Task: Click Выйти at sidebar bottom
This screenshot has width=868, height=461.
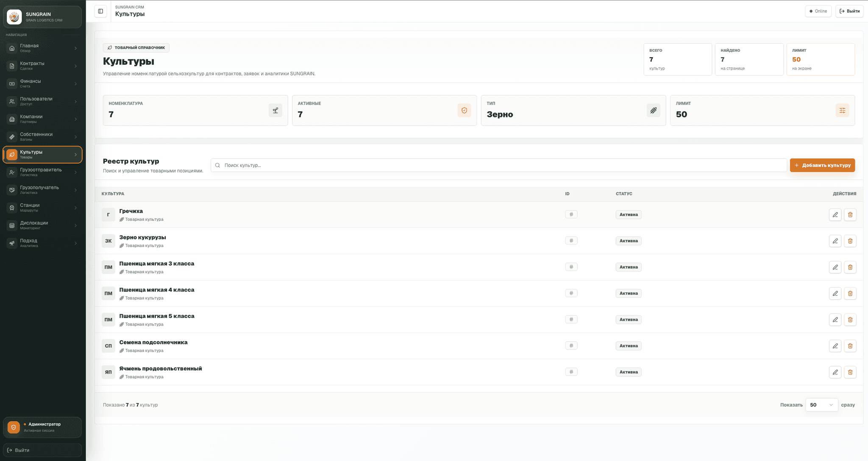Action: [42, 450]
